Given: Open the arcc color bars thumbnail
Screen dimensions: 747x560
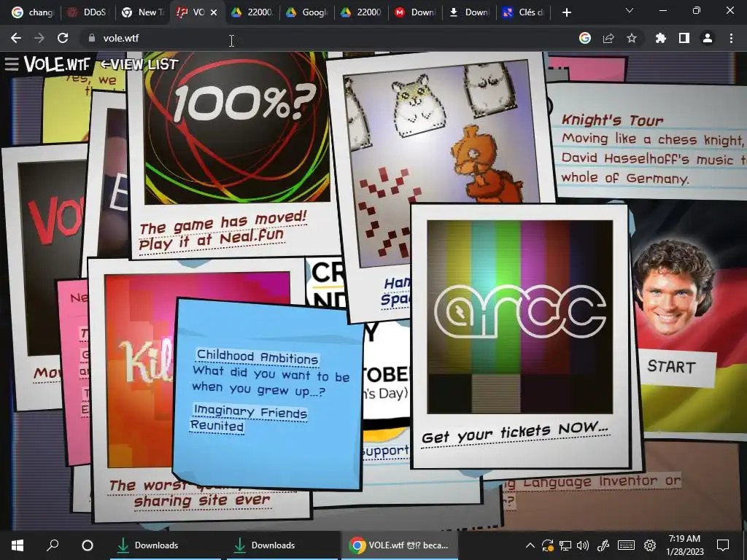Looking at the screenshot, I should point(519,316).
